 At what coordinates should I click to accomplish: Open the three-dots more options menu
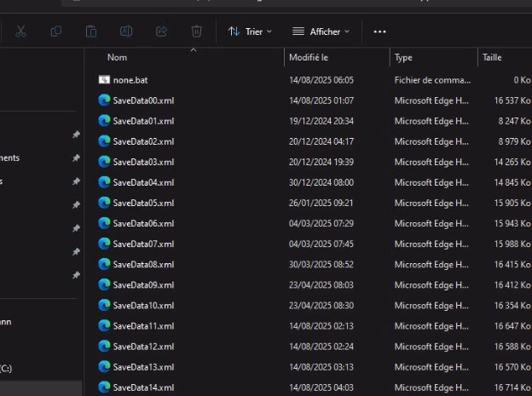(x=379, y=32)
